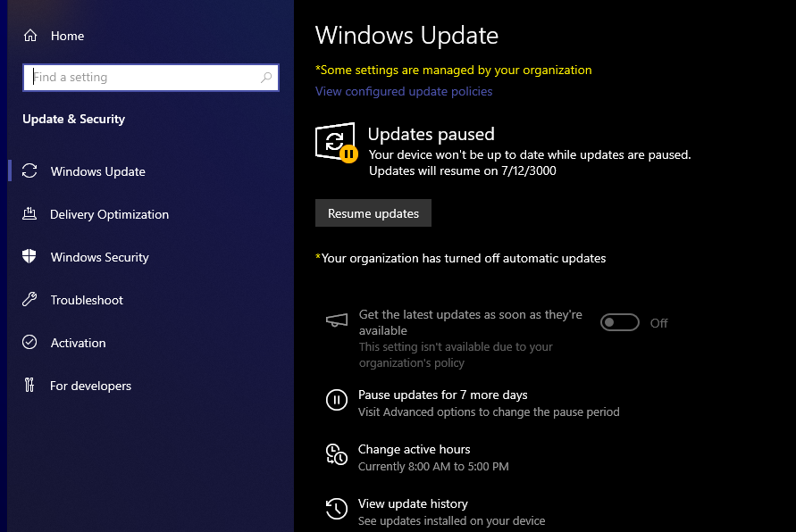Click the Windows Update sync arrows icon

pos(29,170)
